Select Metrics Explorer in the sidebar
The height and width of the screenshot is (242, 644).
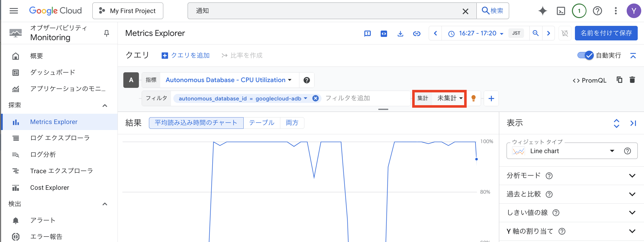tap(54, 122)
